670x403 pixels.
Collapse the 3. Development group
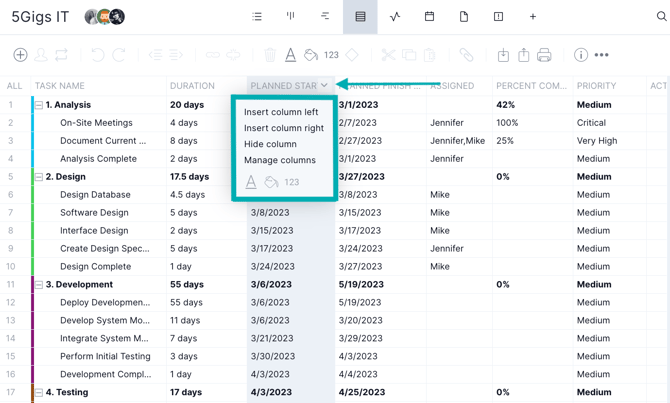39,284
